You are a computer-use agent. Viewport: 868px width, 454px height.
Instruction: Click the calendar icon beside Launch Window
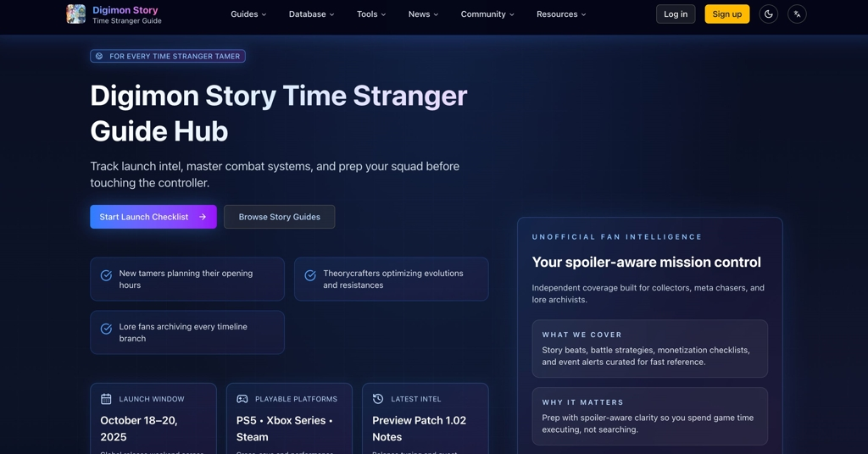106,399
